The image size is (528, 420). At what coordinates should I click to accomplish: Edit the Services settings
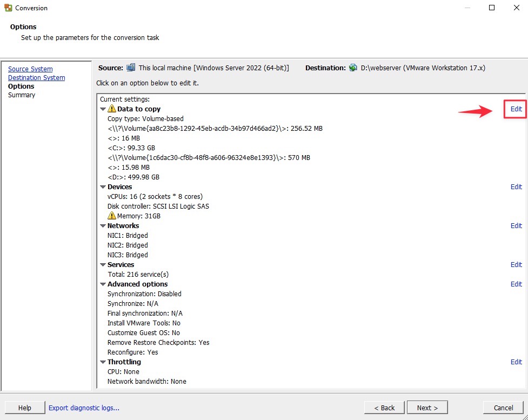click(x=516, y=264)
